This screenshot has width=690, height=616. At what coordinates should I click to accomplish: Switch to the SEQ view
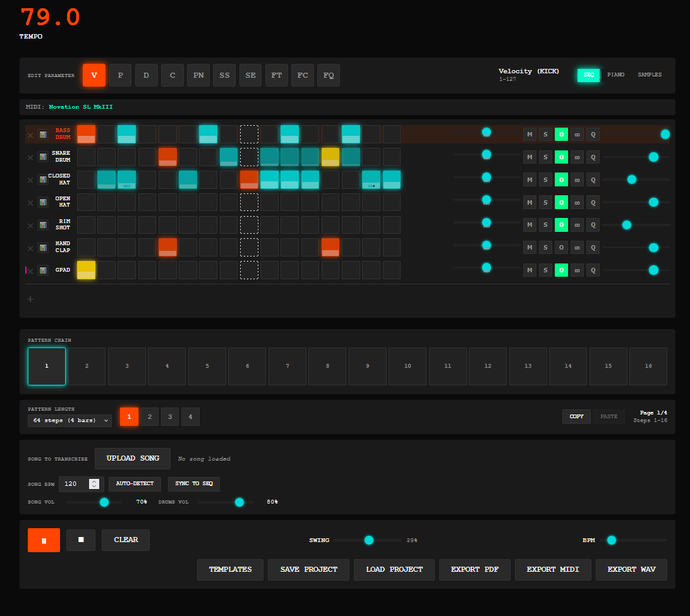tap(589, 75)
